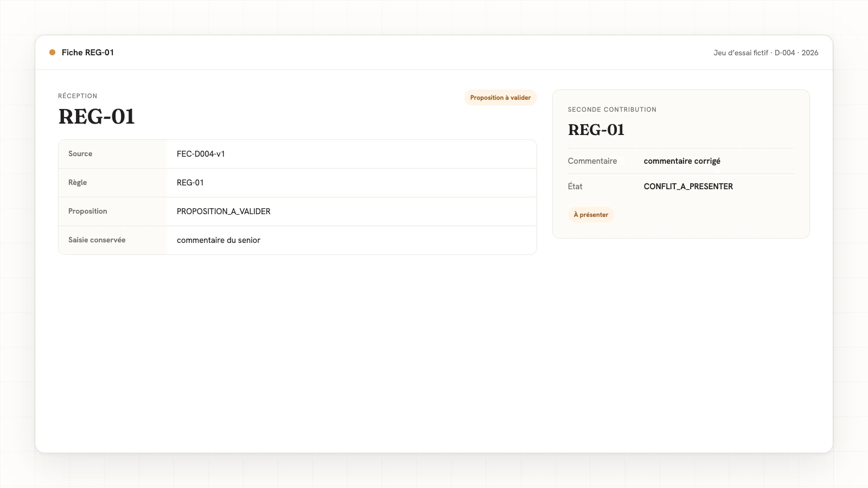Click the orange status dot beside Fiche REG-01
The image size is (868, 488).
[53, 53]
